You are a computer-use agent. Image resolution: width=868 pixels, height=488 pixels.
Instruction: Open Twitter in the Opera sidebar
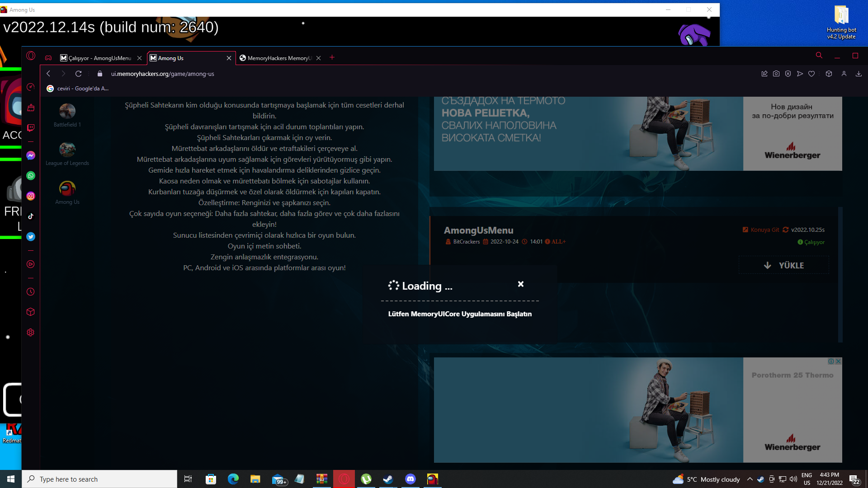(x=31, y=237)
